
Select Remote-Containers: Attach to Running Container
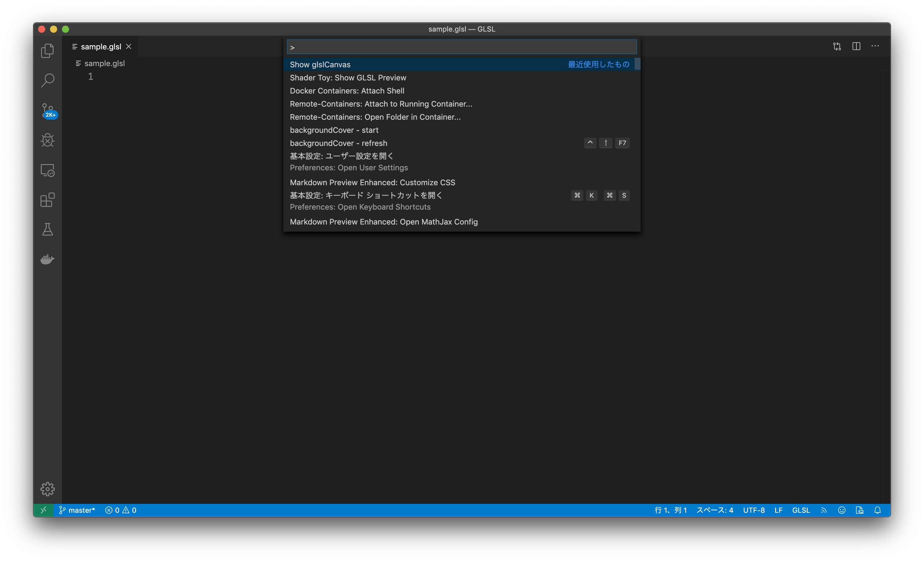462,104
